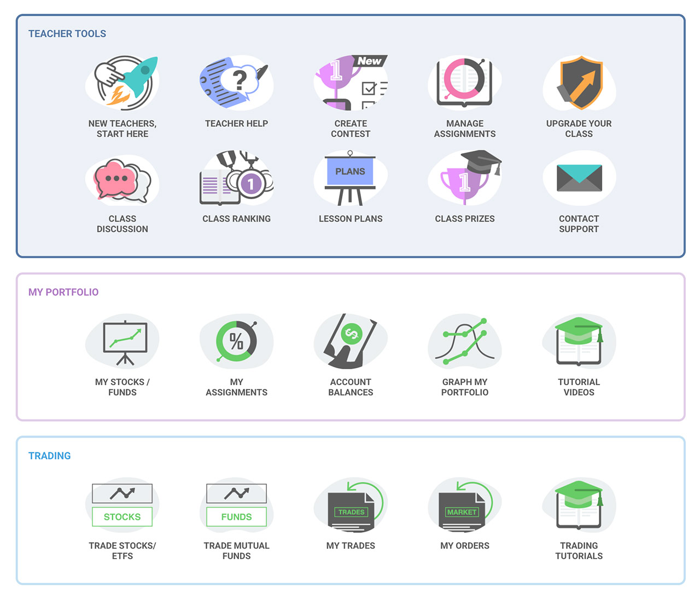Screen dimensions: 700x599
Task: Open Teacher Help question mark icon
Action: [236, 83]
